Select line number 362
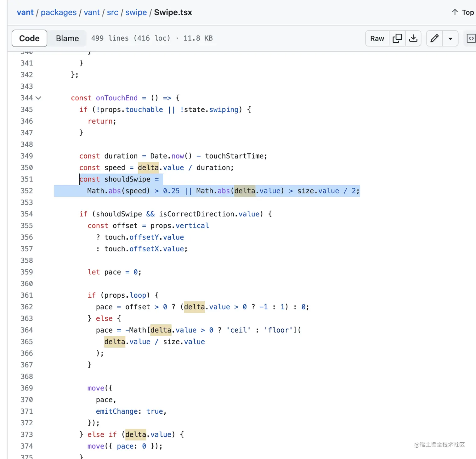This screenshot has width=476, height=459. tap(27, 307)
